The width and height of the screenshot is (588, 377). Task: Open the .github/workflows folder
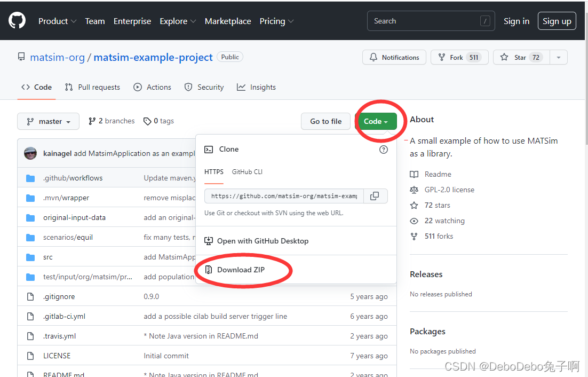click(73, 178)
